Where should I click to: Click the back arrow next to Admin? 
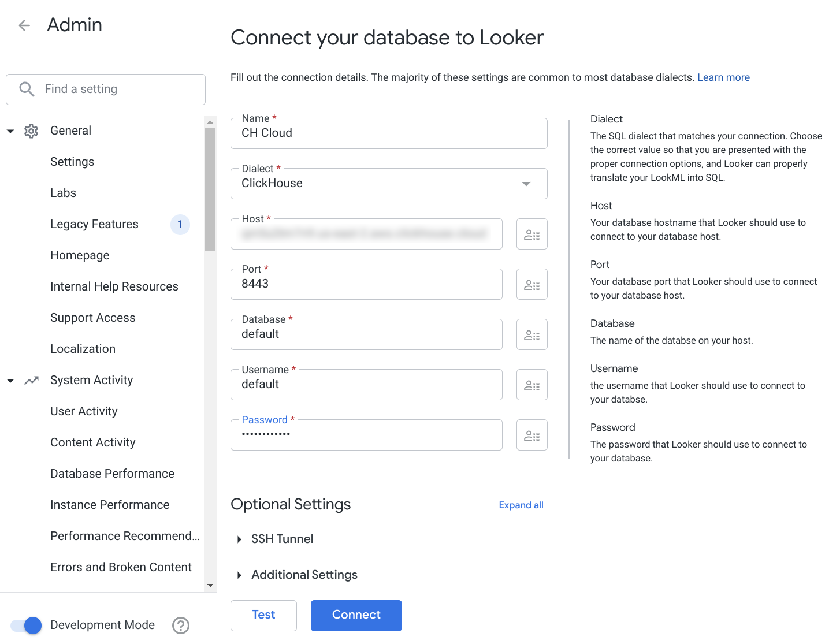click(24, 25)
